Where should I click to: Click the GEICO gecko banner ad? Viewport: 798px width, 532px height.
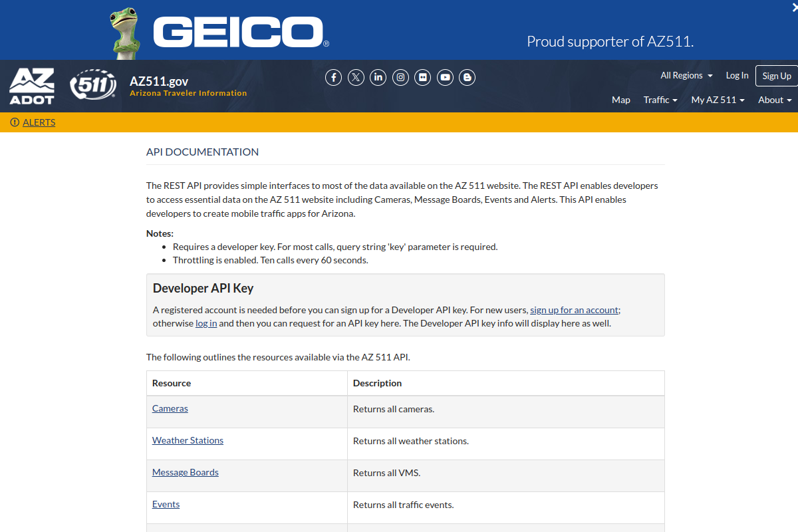point(399,30)
